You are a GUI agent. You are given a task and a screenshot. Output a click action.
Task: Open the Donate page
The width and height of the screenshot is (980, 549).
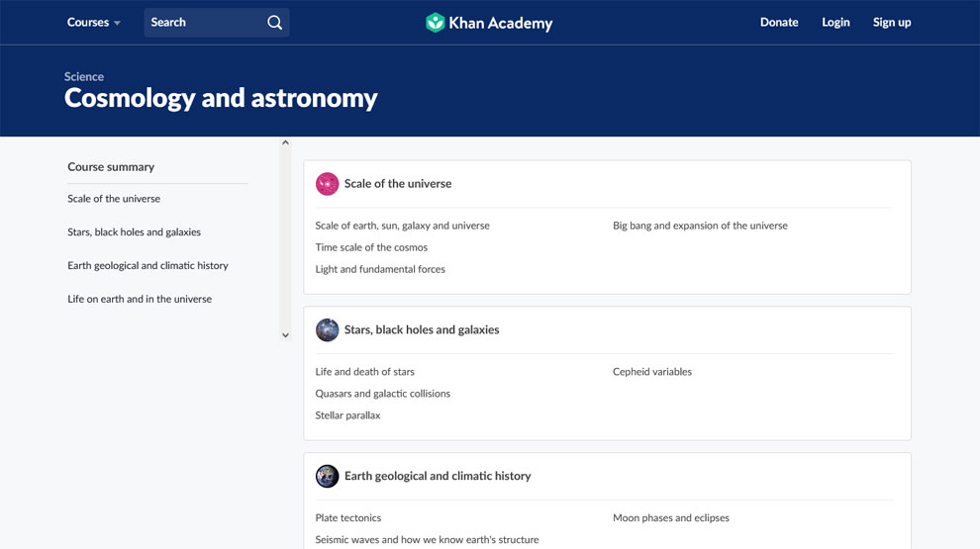[x=779, y=23]
